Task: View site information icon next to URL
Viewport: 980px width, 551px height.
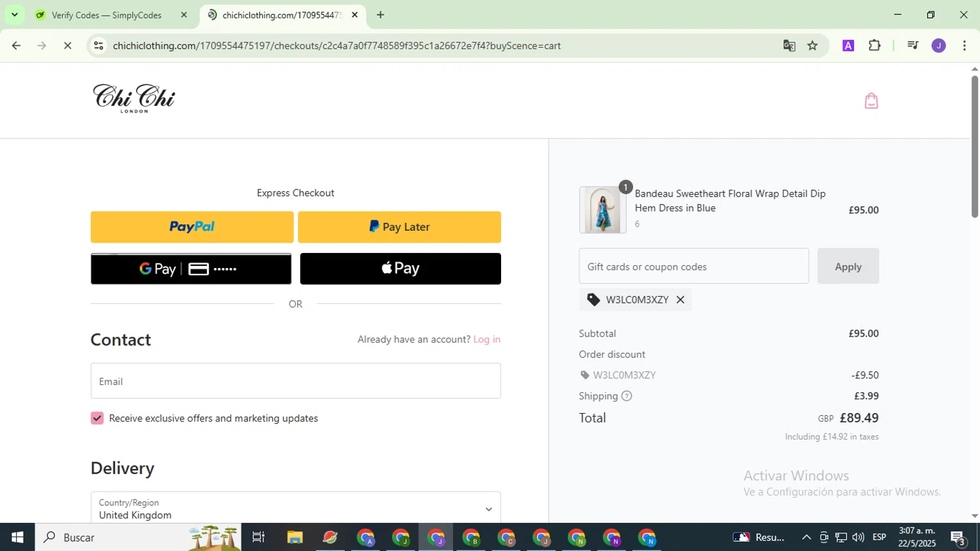Action: (x=99, y=46)
